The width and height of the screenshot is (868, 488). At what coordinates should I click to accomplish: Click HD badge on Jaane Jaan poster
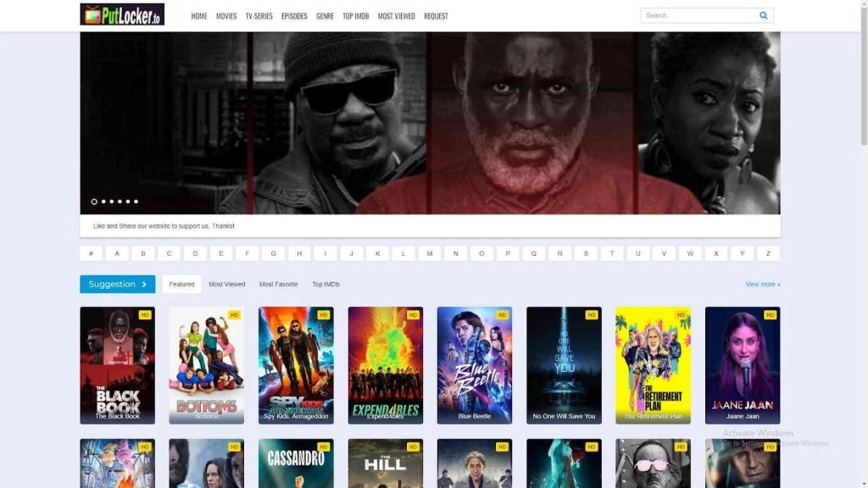point(770,315)
